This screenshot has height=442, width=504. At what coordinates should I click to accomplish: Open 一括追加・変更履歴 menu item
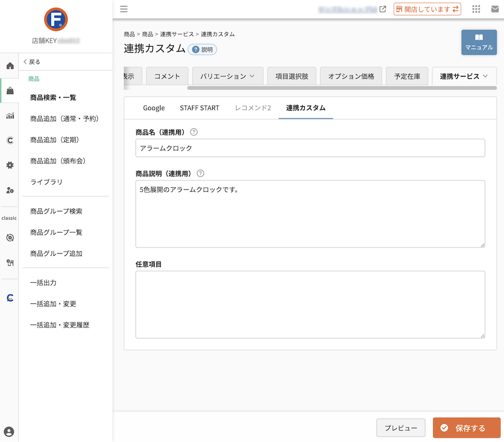point(60,325)
